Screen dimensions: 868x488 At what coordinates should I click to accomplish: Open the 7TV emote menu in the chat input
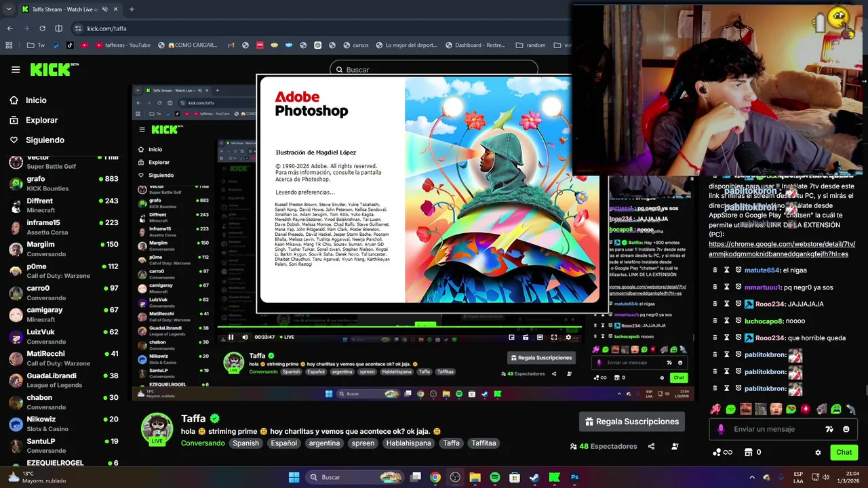pos(829,429)
